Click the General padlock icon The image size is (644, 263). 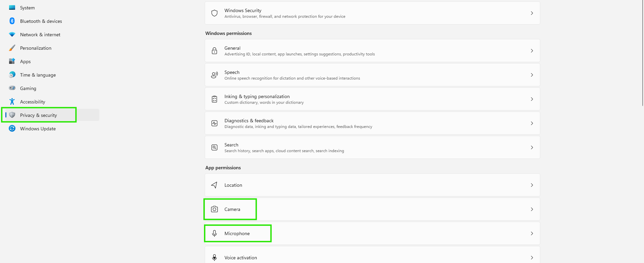click(214, 51)
